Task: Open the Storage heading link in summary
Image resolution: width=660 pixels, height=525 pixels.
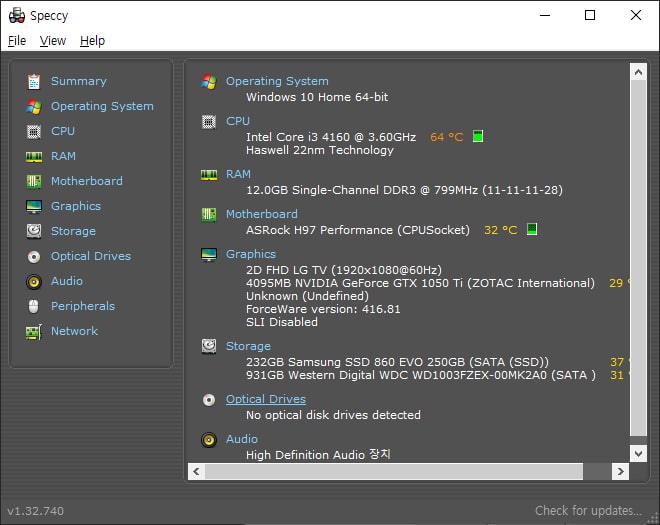Action: pos(248,346)
